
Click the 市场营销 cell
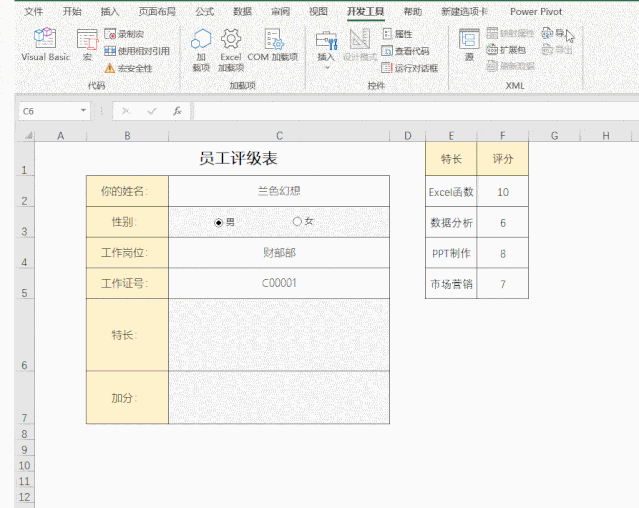pos(451,284)
